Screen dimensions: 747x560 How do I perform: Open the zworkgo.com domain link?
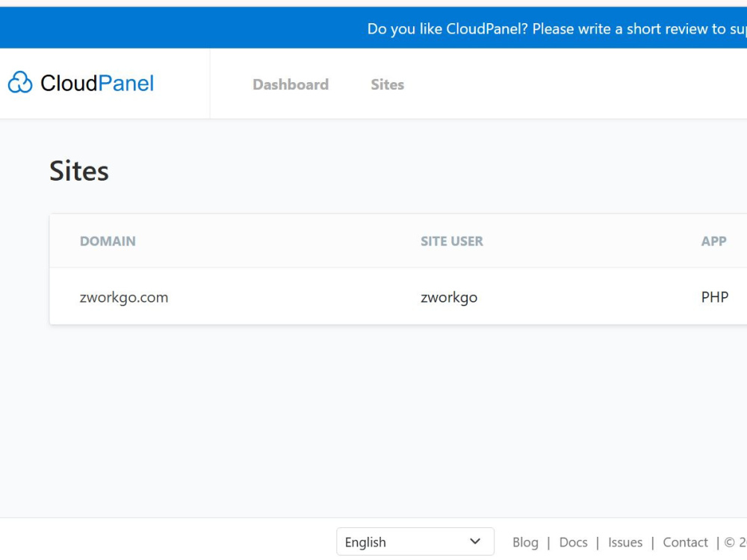tap(124, 297)
